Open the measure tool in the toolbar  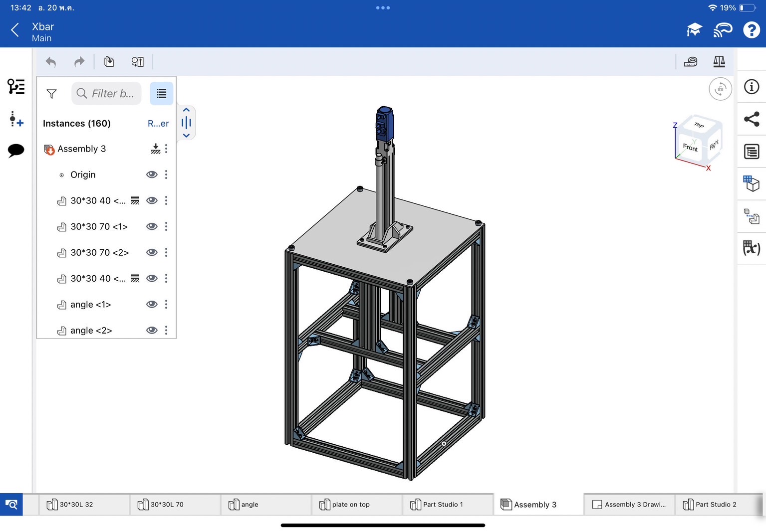pos(691,62)
